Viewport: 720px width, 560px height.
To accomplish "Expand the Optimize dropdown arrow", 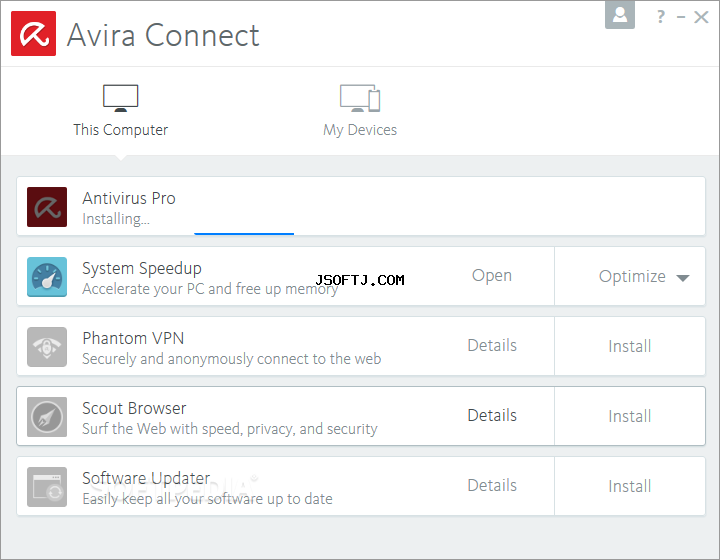I will point(683,278).
